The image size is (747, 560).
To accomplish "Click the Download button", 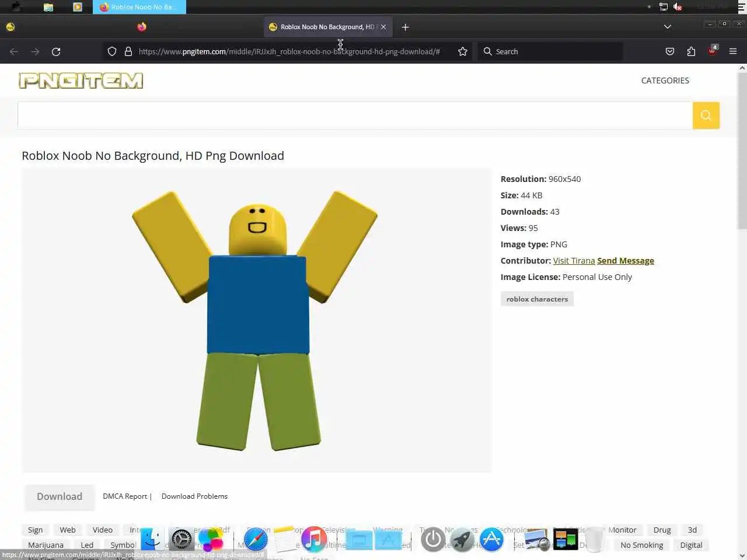I will click(x=60, y=496).
